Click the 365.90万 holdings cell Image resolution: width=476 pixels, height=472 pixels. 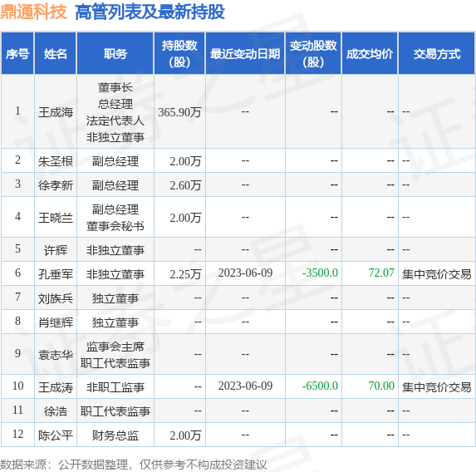click(x=179, y=112)
